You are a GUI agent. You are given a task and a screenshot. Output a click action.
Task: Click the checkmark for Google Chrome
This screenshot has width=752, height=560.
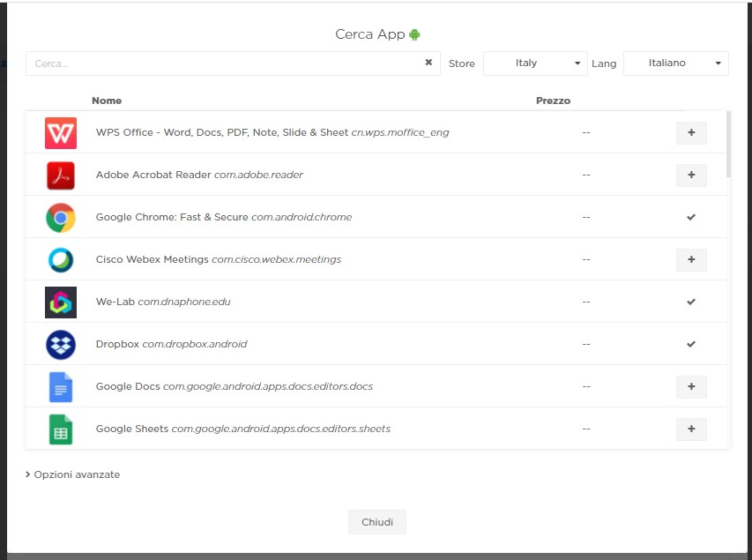click(x=690, y=217)
